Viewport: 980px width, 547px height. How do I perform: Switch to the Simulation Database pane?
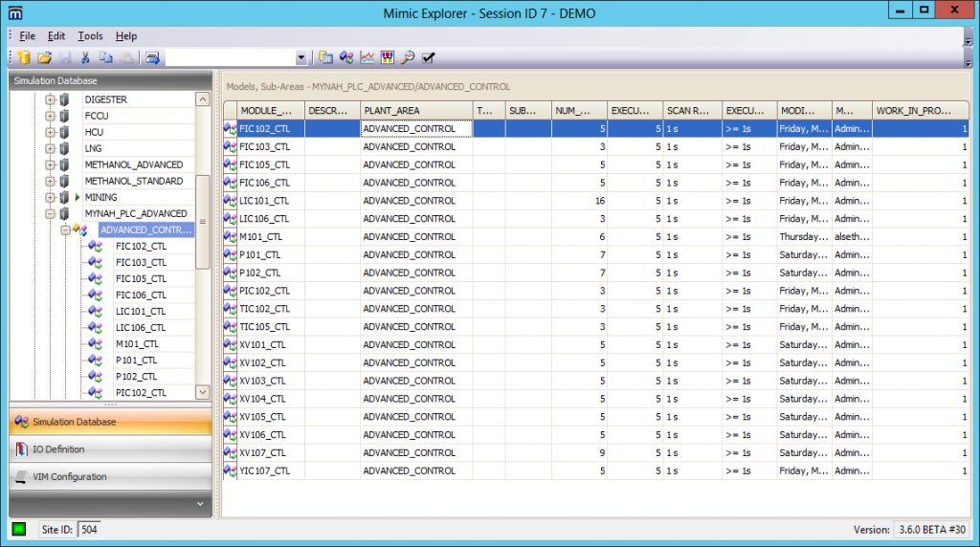click(x=111, y=422)
